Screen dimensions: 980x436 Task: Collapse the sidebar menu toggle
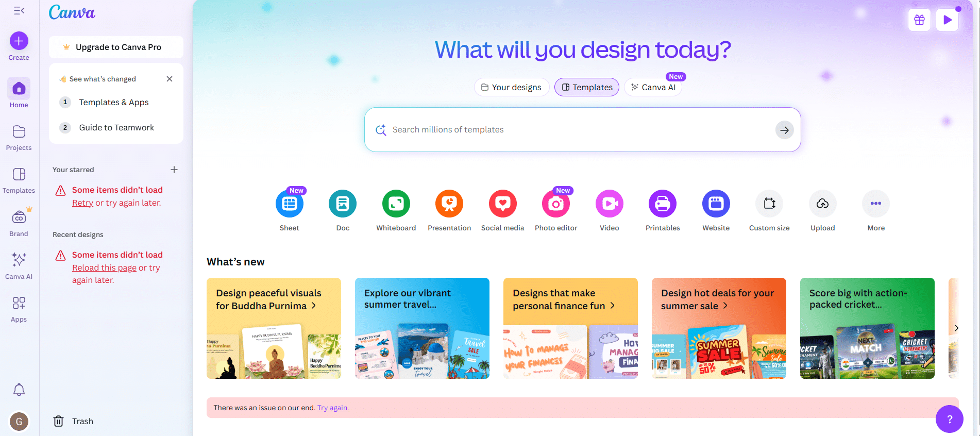coord(19,10)
